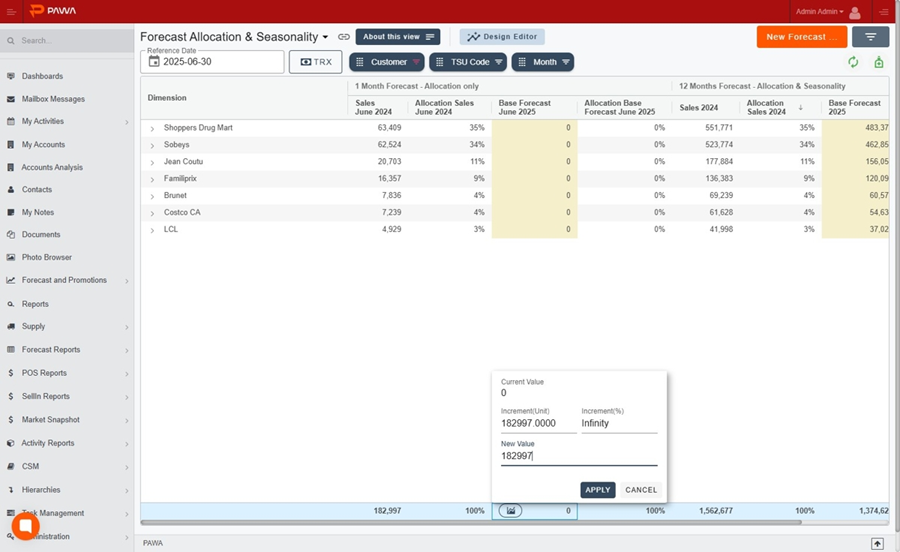Screen dimensions: 900x552
Task: Click the Increment(Unit) field
Action: point(538,423)
